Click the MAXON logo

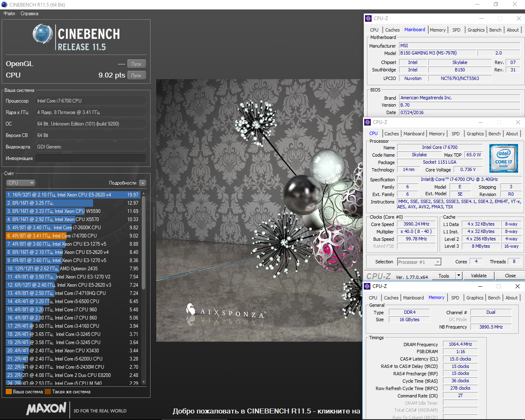[x=46, y=408]
